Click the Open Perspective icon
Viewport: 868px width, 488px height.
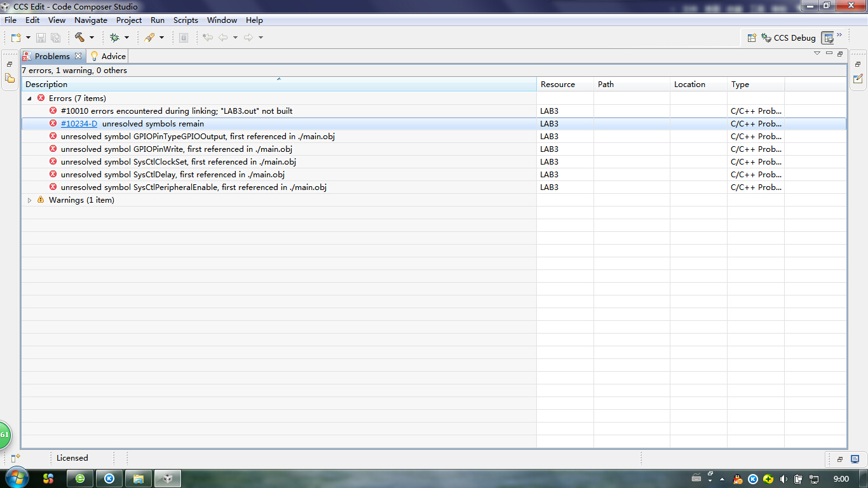(752, 38)
